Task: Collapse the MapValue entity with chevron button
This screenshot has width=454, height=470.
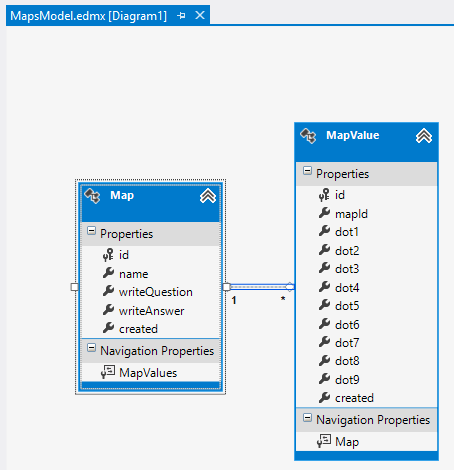Action: click(x=424, y=136)
